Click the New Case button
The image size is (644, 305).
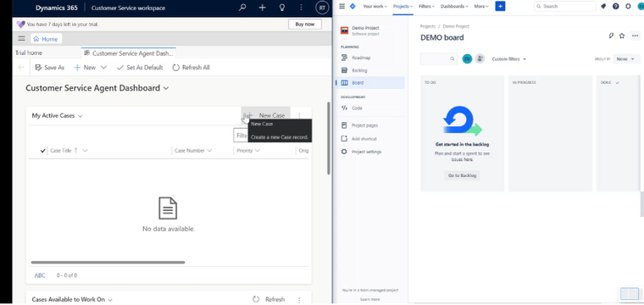click(266, 115)
